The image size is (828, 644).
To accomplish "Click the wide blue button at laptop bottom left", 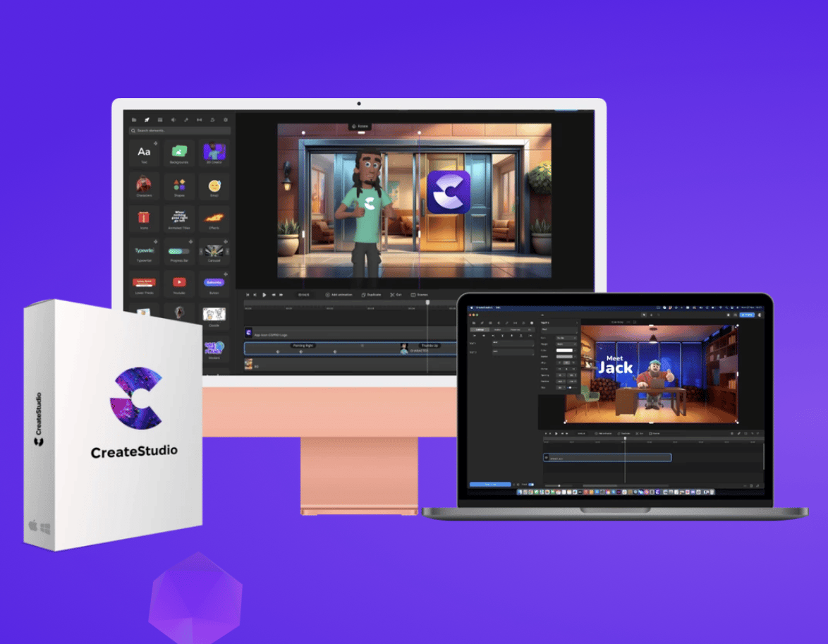I will [490, 484].
